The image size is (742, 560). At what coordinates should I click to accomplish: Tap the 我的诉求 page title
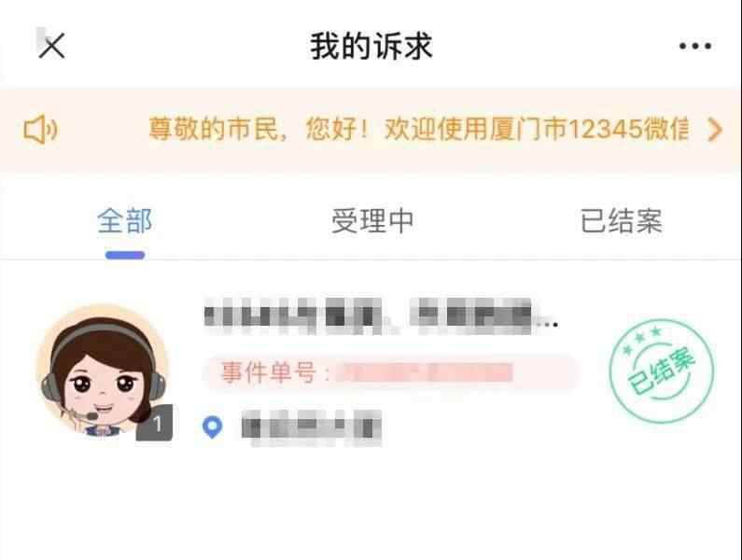(x=371, y=47)
